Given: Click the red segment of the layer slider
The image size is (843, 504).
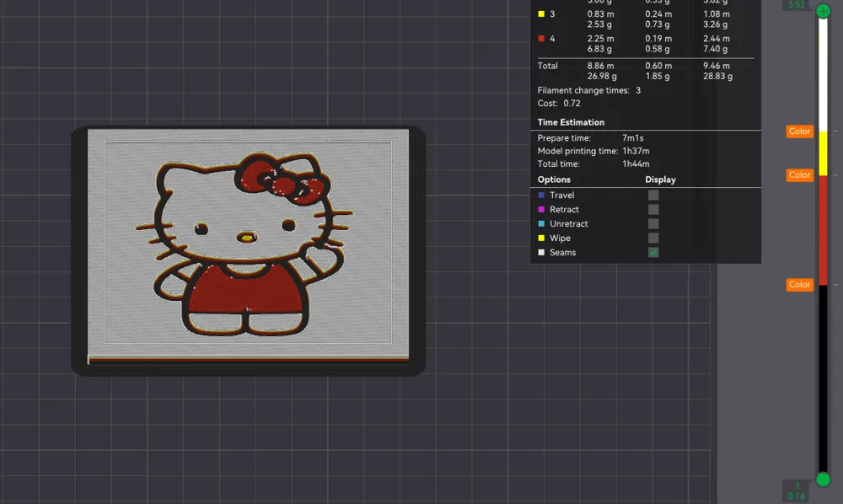Looking at the screenshot, I should click(x=823, y=230).
